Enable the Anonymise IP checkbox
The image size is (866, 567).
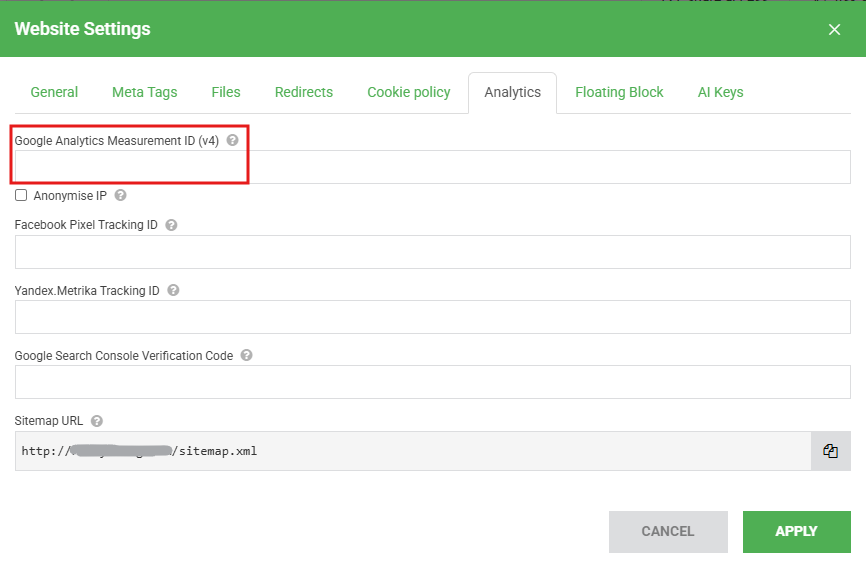[21, 195]
